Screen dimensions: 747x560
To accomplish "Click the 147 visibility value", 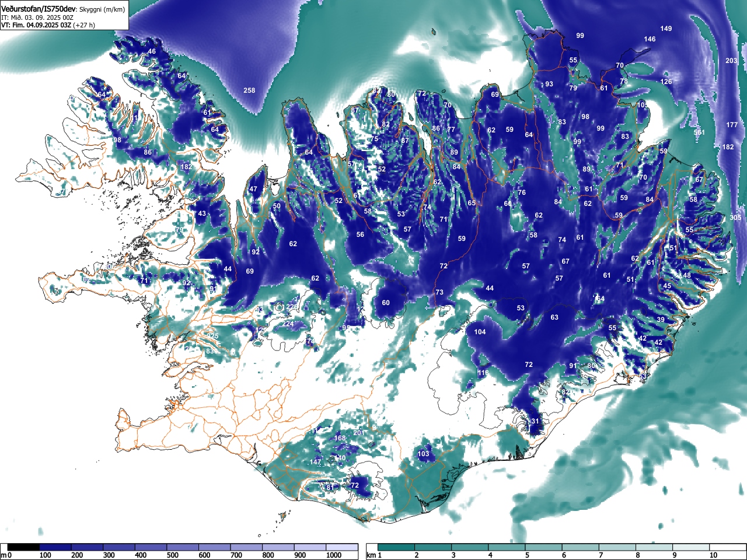I will (x=316, y=462).
